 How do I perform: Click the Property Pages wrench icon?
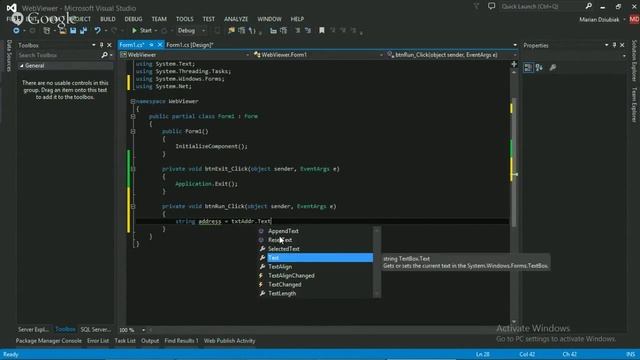(553, 68)
